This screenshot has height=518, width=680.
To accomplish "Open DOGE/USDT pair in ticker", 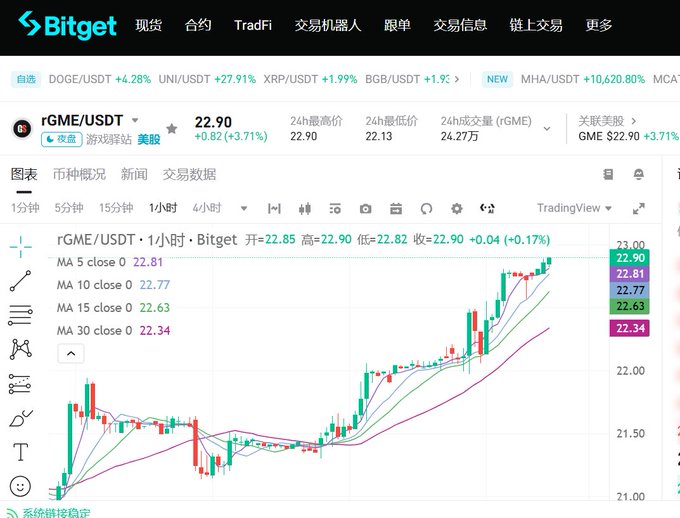I will (x=100, y=79).
